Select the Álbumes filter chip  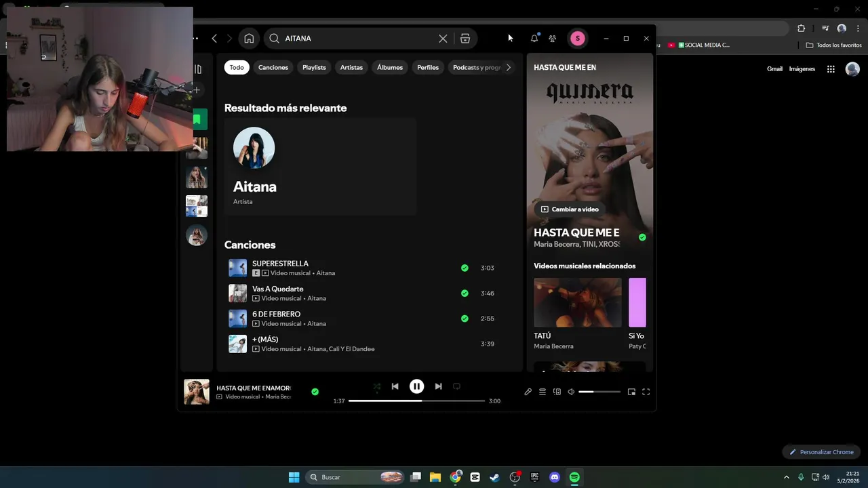[390, 67]
